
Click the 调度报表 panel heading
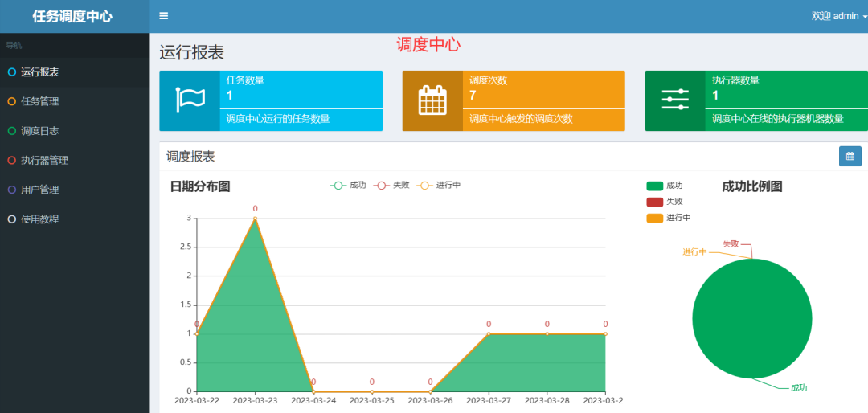(x=190, y=157)
